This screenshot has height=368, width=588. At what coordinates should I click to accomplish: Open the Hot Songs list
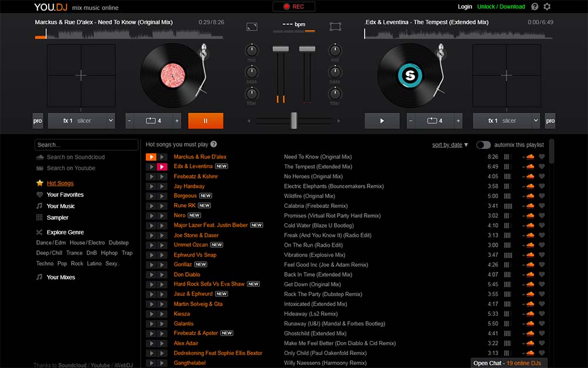click(60, 183)
